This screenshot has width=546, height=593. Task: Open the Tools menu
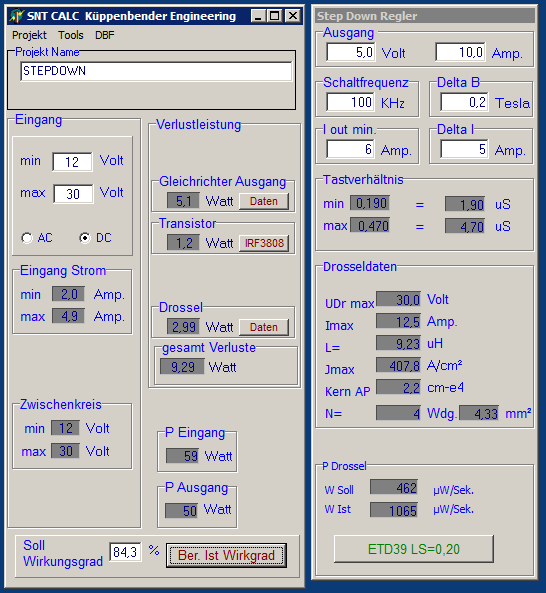pyautogui.click(x=71, y=35)
